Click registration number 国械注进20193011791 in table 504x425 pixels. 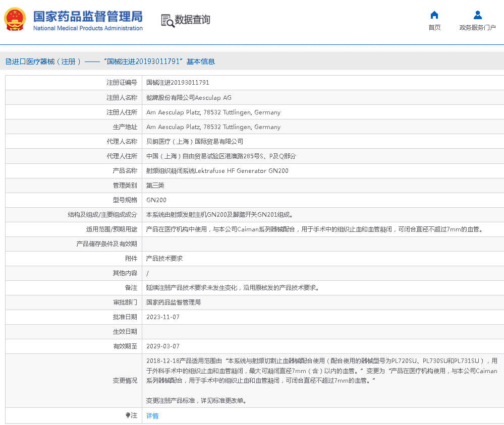coord(178,83)
